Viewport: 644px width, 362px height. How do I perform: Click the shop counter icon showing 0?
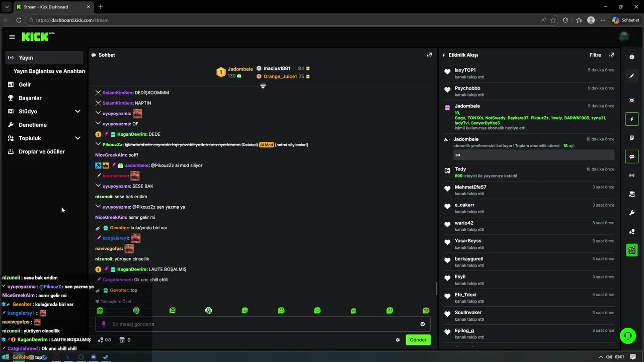click(125, 340)
